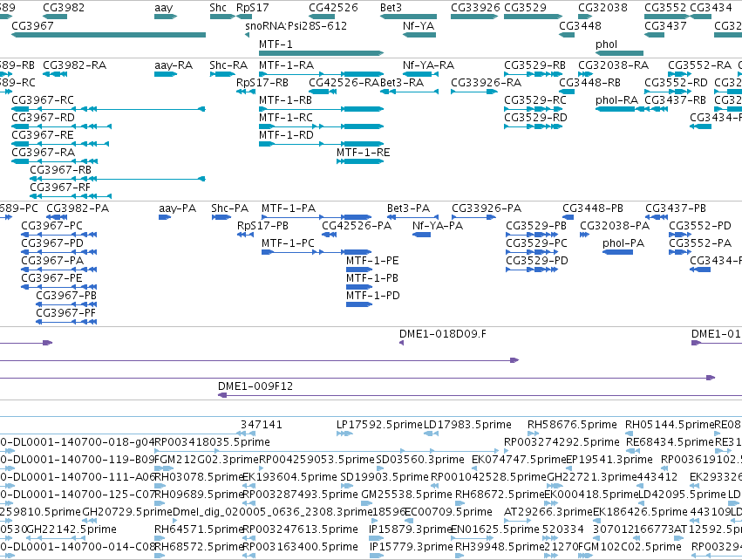742x560 pixels.
Task: Open transcript MTF-1-RA label
Action: (286, 65)
